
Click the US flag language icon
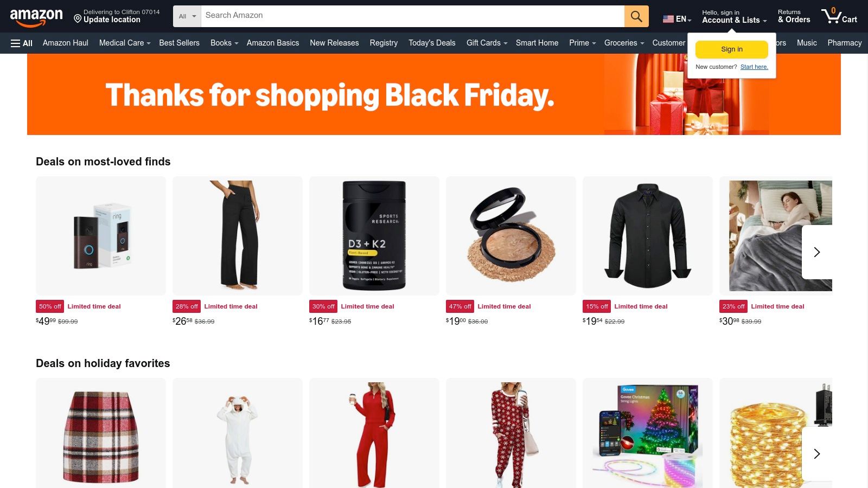click(x=668, y=19)
